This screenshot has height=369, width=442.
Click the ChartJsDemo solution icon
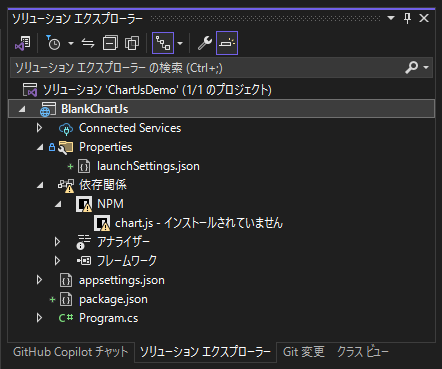[x=30, y=90]
